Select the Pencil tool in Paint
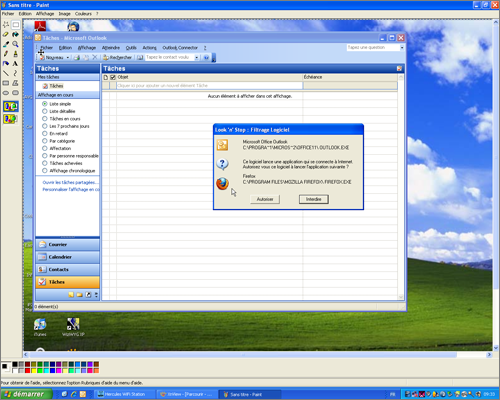Screen dimensions: 500x400 tap(6, 54)
